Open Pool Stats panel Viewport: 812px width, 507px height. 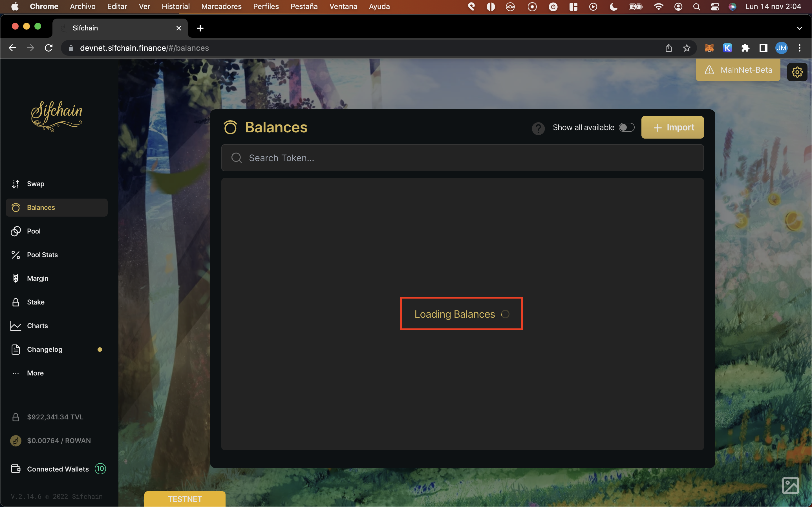coord(42,255)
